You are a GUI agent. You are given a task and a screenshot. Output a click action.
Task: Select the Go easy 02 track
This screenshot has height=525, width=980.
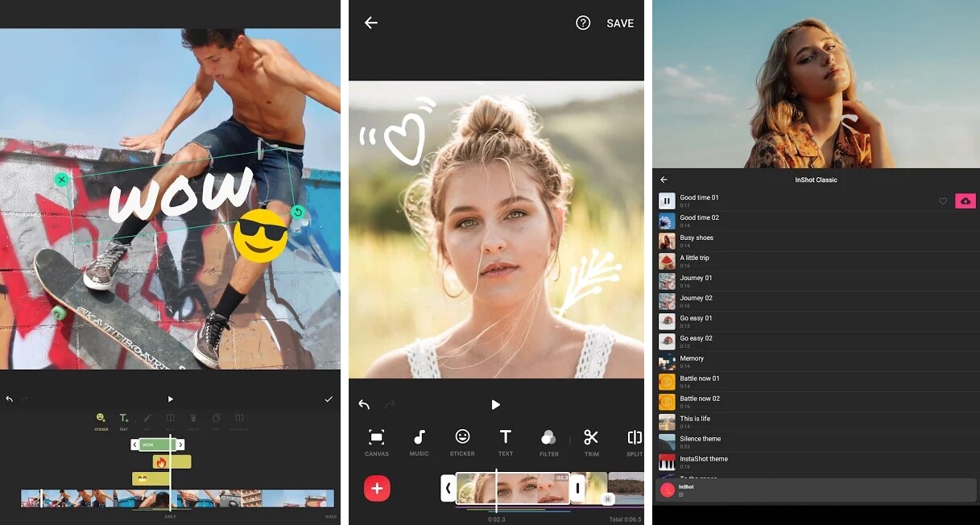tap(817, 342)
